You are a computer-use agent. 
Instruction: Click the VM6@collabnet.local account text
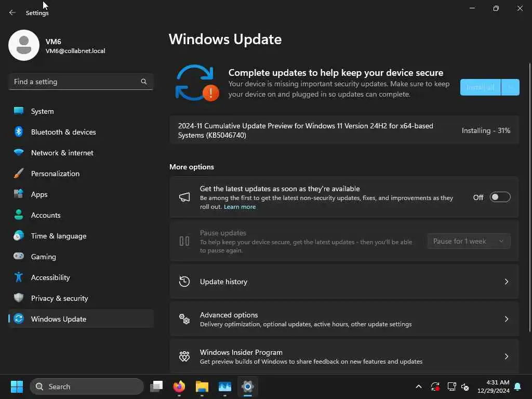75,51
